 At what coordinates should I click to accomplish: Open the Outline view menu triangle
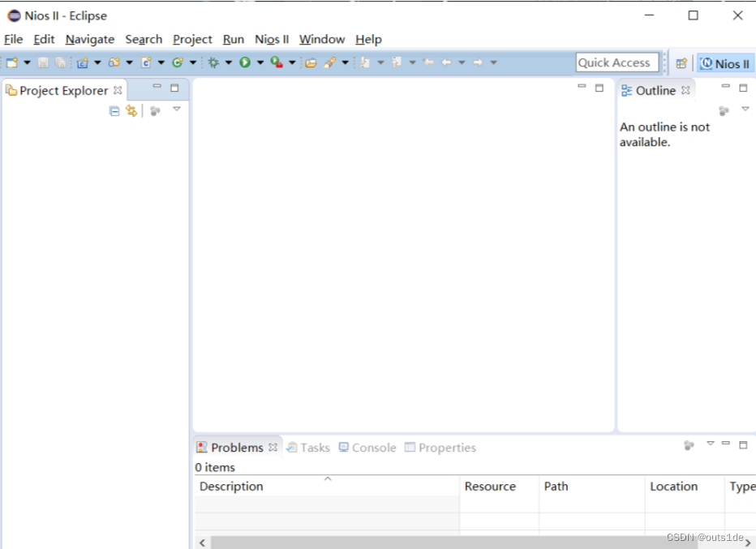pos(745,109)
